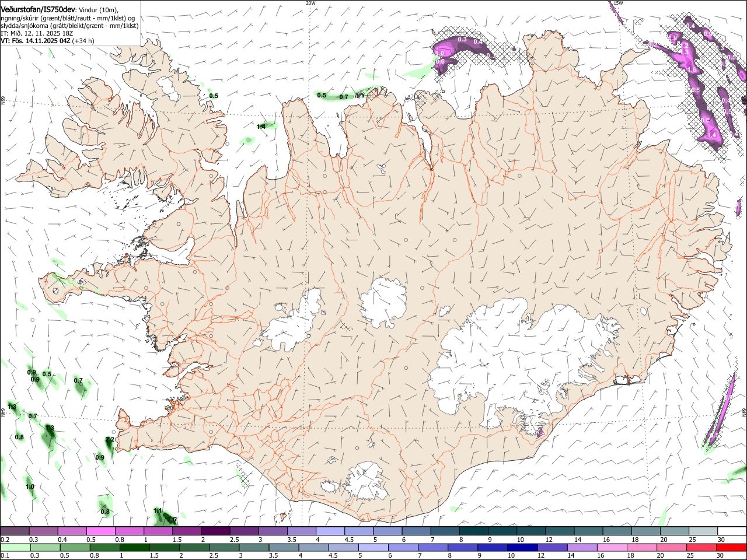Screen dimensions: 747x560
Task: Click the dark mauve 0.2–0.3 snow swatch
Action: coord(15,531)
